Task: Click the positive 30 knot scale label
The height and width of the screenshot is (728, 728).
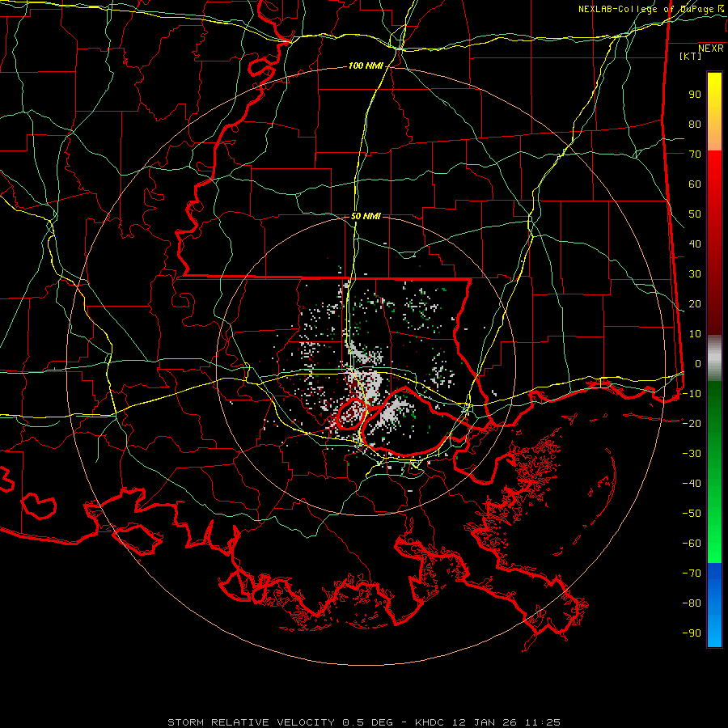Action: click(695, 274)
